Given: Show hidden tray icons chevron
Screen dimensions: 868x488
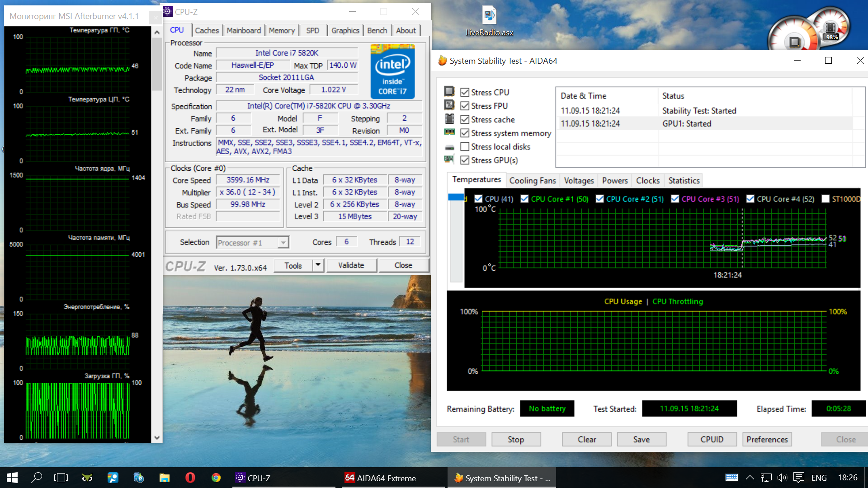Looking at the screenshot, I should [750, 478].
